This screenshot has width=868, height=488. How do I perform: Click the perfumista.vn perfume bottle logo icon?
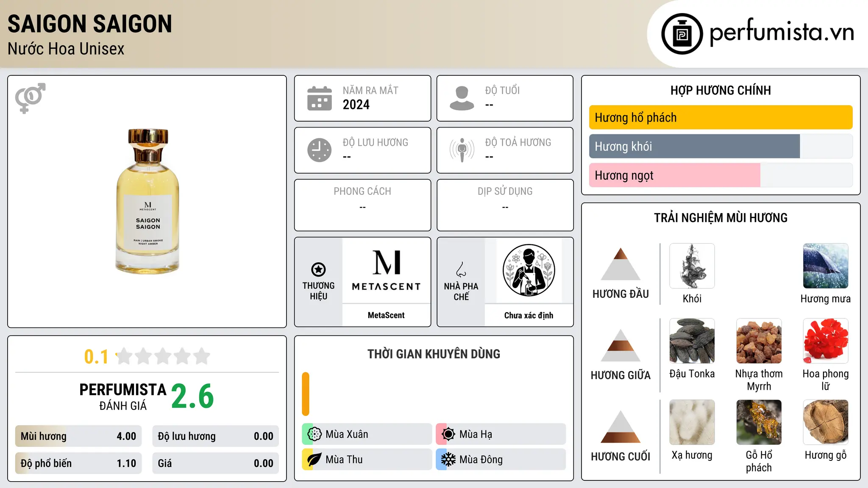point(682,34)
